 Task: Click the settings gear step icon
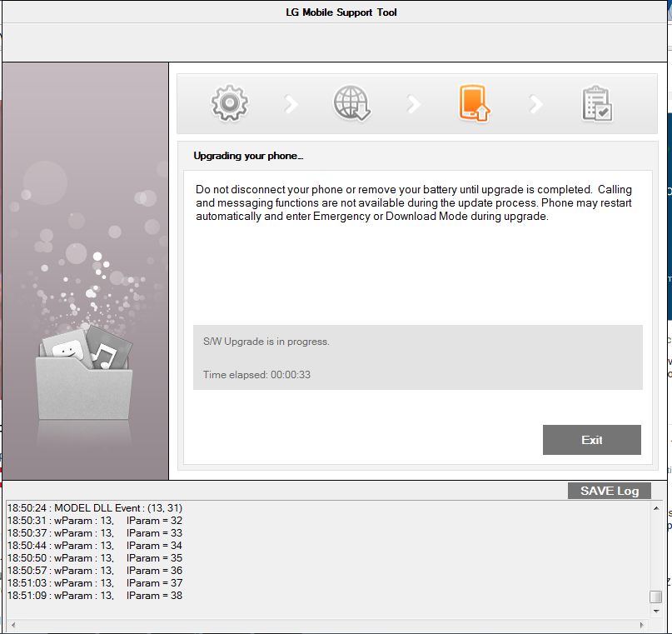tap(230, 103)
